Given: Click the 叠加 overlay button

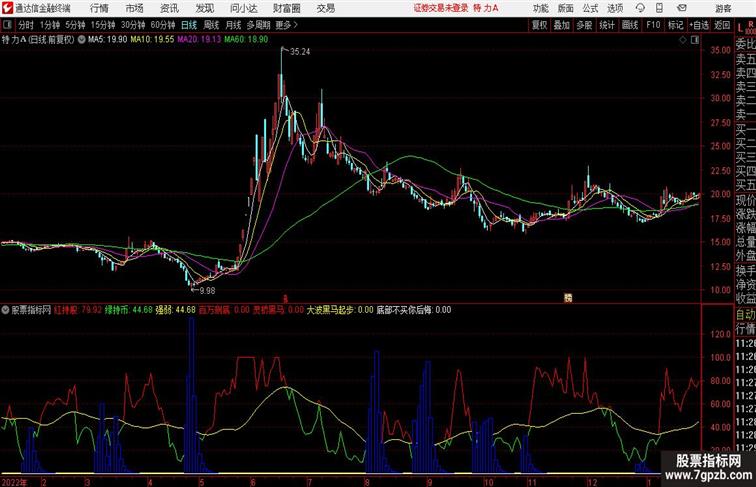Looking at the screenshot, I should click(x=562, y=25).
